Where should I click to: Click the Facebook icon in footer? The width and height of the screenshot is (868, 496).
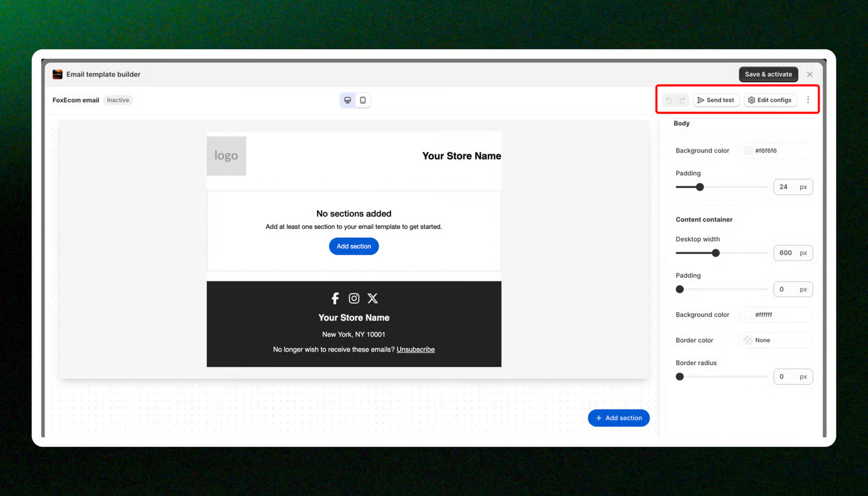(x=335, y=299)
